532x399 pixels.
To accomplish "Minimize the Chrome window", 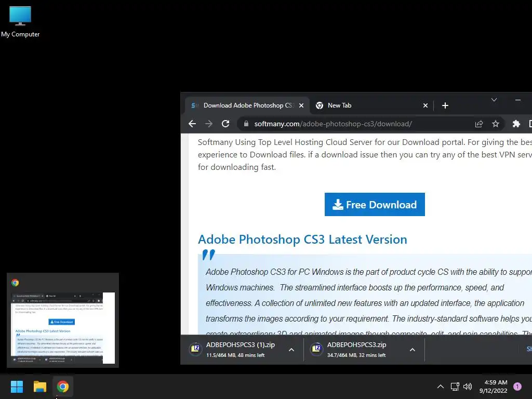I will tap(518, 100).
